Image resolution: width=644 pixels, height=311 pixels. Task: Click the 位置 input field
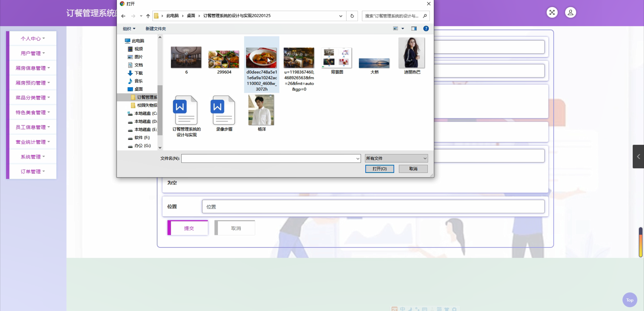373,207
